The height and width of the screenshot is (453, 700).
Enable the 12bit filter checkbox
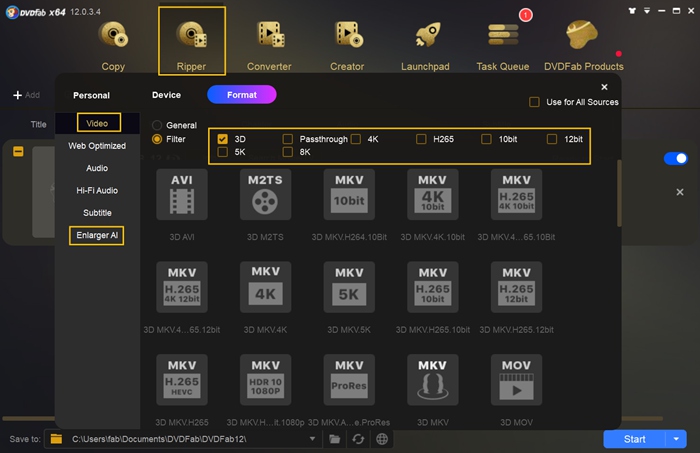552,139
